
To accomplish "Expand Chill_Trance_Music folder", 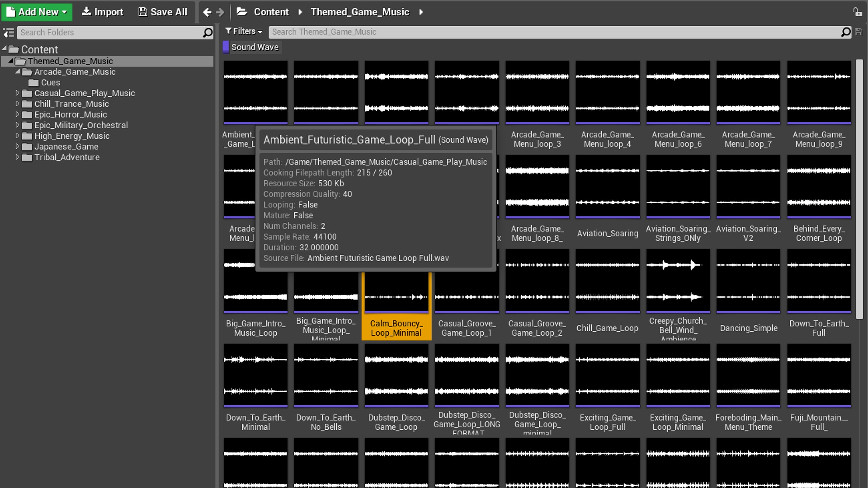I will [17, 104].
